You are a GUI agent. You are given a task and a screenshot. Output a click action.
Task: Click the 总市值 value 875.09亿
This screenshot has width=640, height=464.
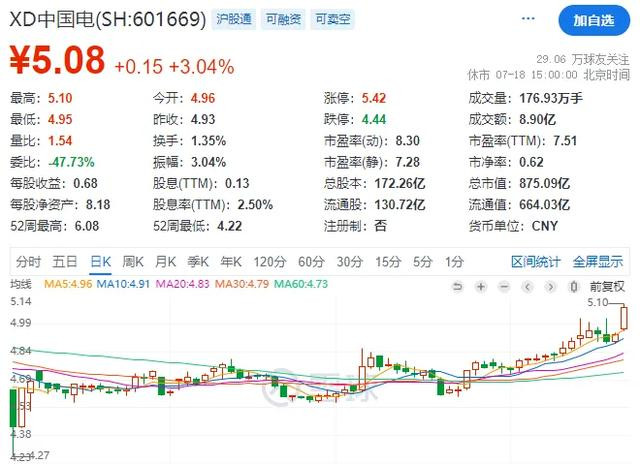tap(545, 183)
